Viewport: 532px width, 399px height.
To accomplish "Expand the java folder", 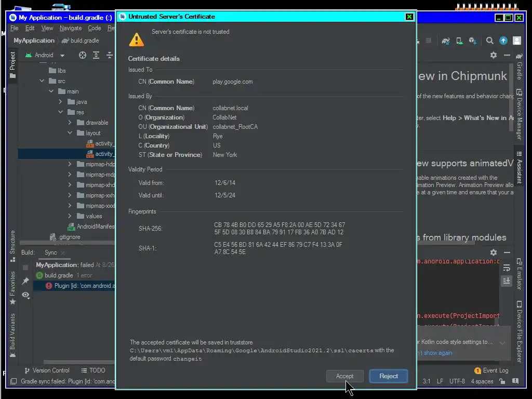I will tap(60, 102).
